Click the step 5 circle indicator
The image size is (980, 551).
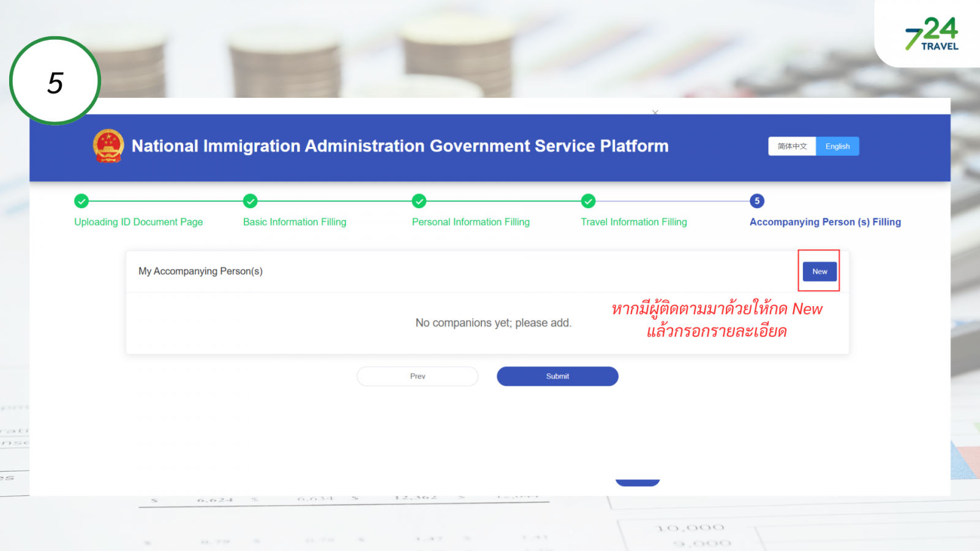tap(757, 201)
